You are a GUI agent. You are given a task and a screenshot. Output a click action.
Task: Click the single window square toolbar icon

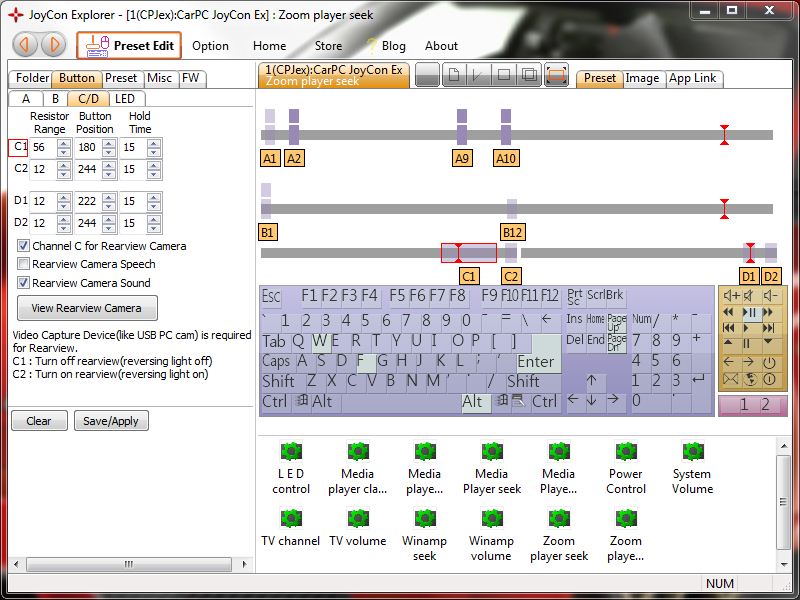[504, 76]
